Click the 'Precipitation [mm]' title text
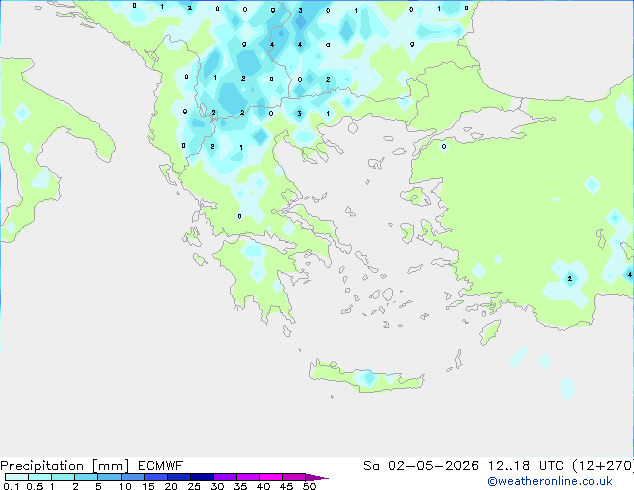 coord(65,466)
